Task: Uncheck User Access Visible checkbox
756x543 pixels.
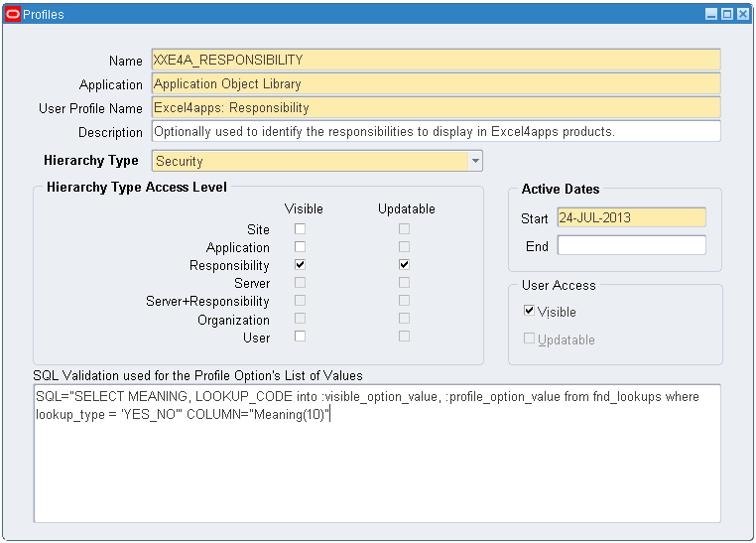Action: [x=529, y=310]
